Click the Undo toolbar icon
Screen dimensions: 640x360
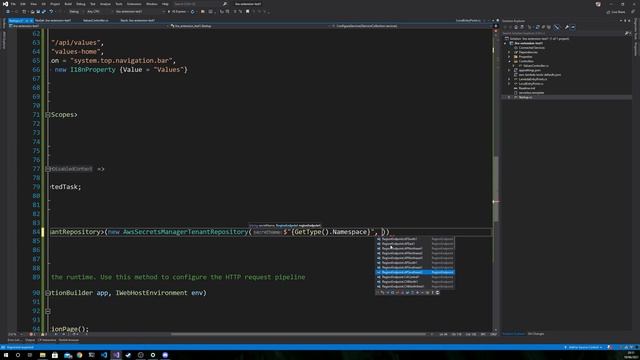coord(51,12)
